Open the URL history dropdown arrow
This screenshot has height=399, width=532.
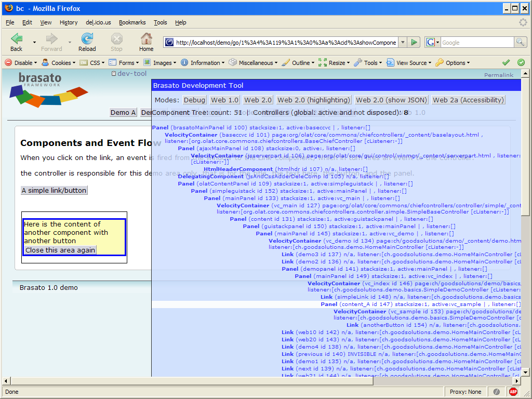402,43
